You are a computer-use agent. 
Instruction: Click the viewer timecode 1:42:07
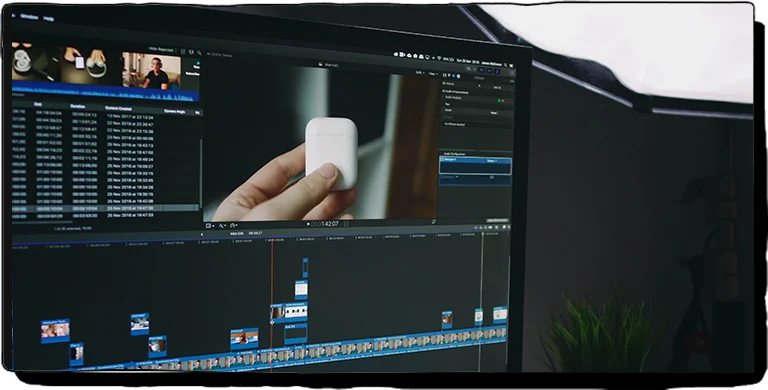click(325, 224)
